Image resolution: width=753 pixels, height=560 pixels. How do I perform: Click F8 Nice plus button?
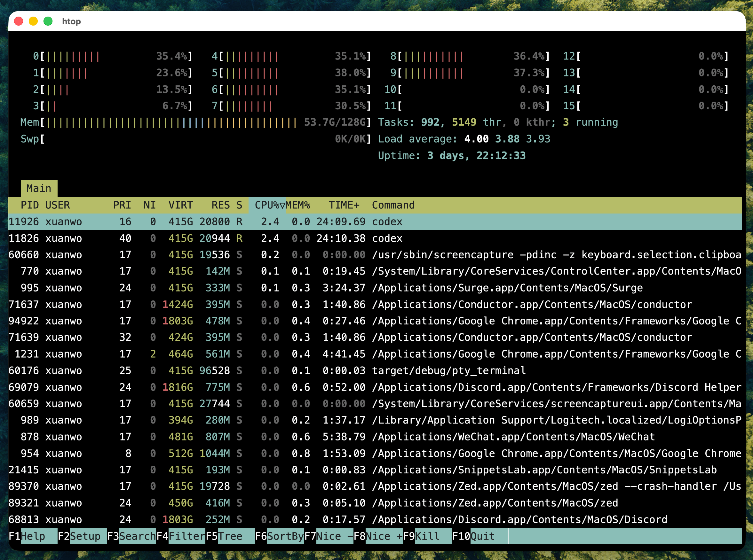point(383,536)
